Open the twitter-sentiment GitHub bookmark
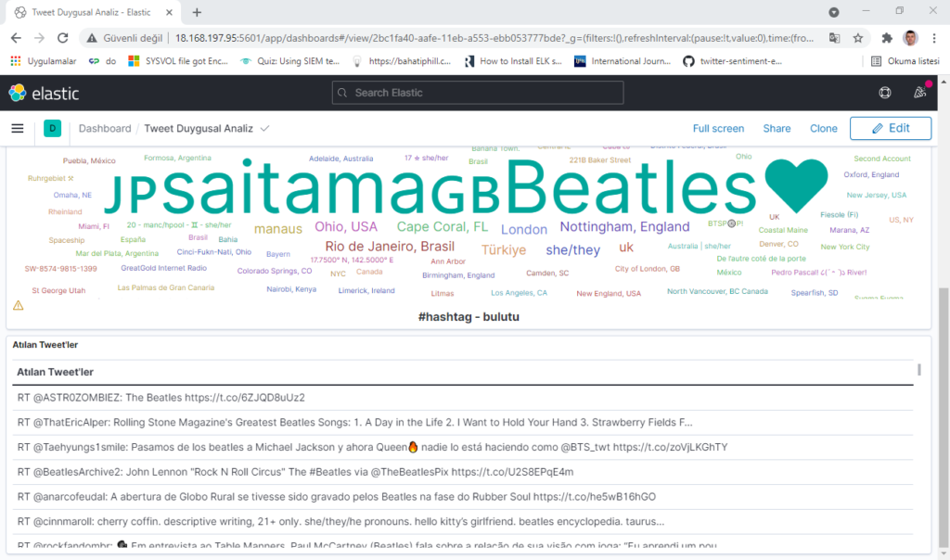 [733, 61]
